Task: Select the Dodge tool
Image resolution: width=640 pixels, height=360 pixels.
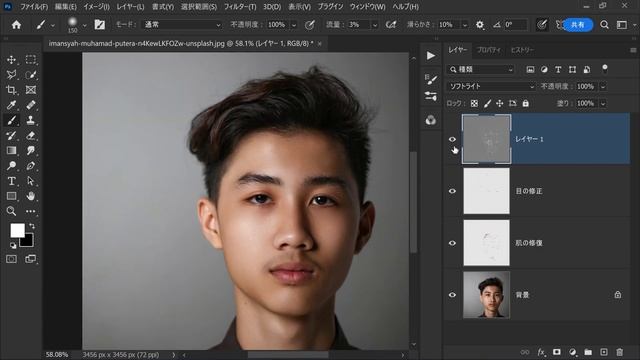Action: 11,166
